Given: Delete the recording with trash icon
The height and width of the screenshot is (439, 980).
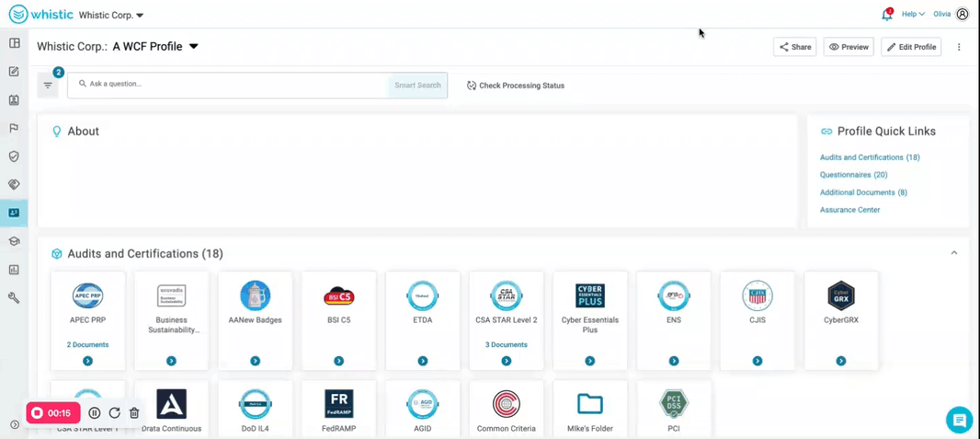Looking at the screenshot, I should pyautogui.click(x=133, y=412).
